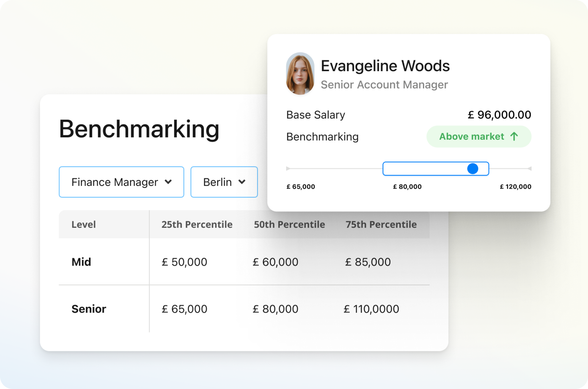The height and width of the screenshot is (389, 588).
Task: Click the Senior 75th percentile £ 110,0000 cell
Action: click(x=371, y=309)
